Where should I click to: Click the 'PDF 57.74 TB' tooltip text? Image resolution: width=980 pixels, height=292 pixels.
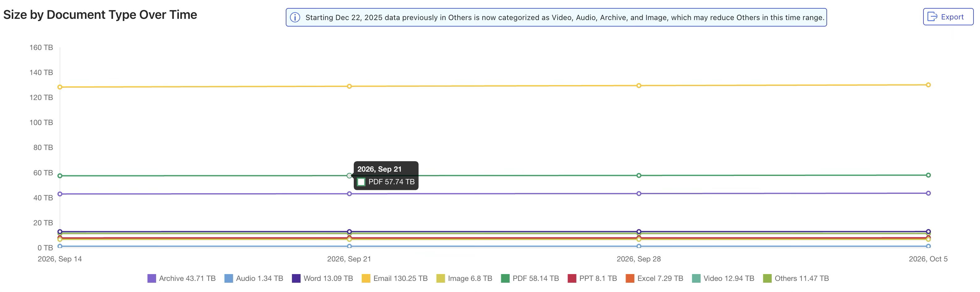[391, 182]
